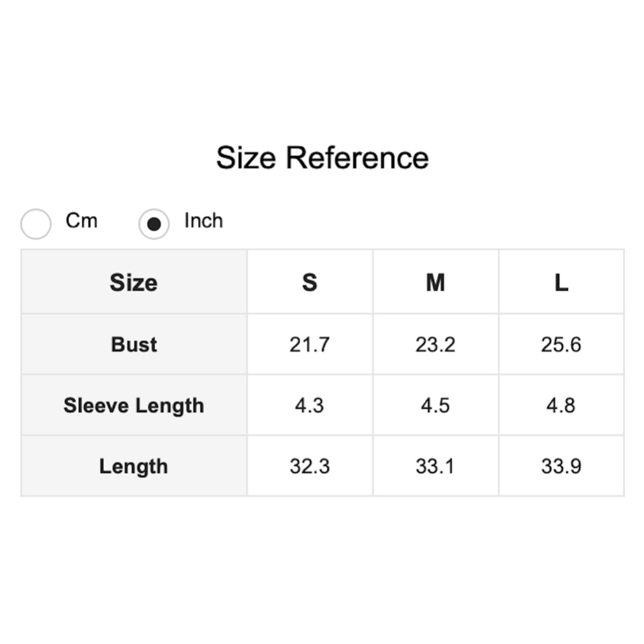This screenshot has width=644, height=644.
Task: Click the Cm label text
Action: (81, 221)
